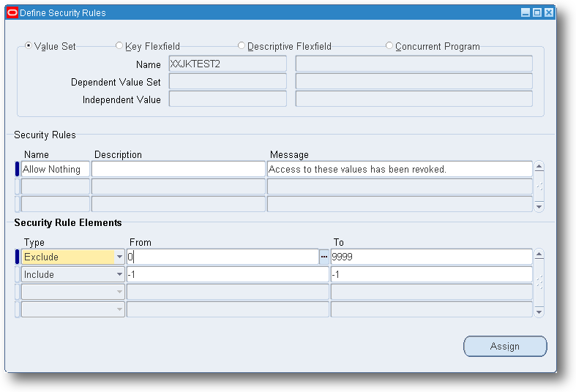Minimize the Define Security Rules window
Viewport: 576px width, 392px height.
[x=525, y=13]
